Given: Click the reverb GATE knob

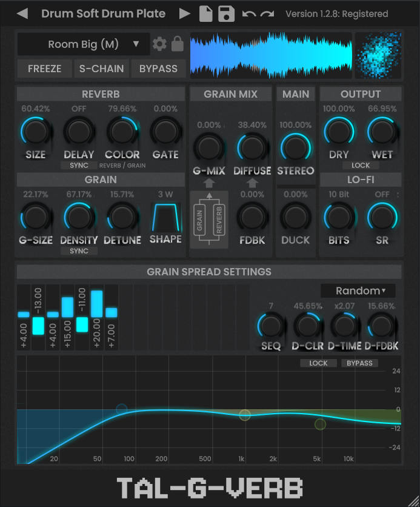Looking at the screenshot, I should point(165,132).
